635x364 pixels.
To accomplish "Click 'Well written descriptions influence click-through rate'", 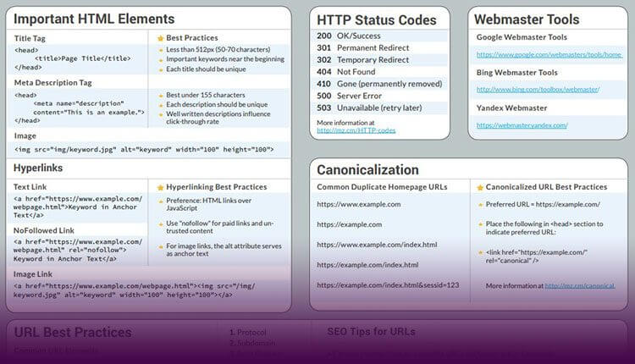I will tap(218, 118).
